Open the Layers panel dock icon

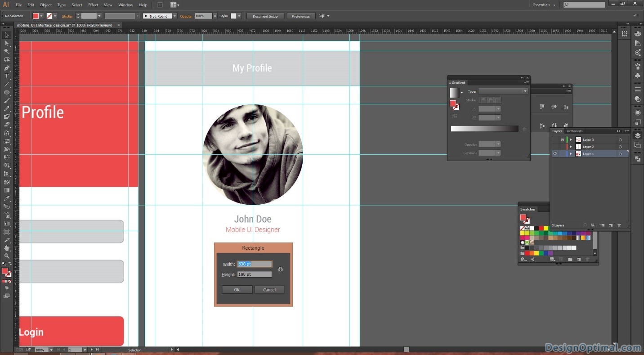(x=638, y=136)
